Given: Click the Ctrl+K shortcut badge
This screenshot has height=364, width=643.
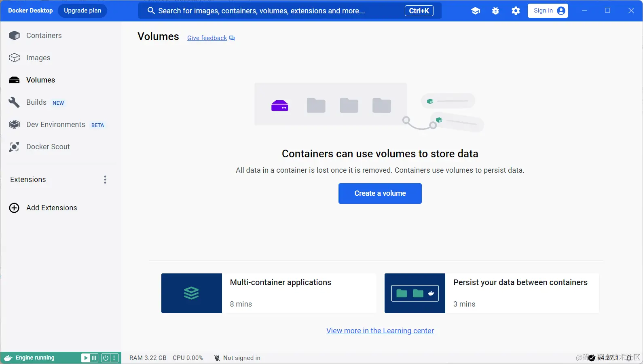Looking at the screenshot, I should [419, 11].
